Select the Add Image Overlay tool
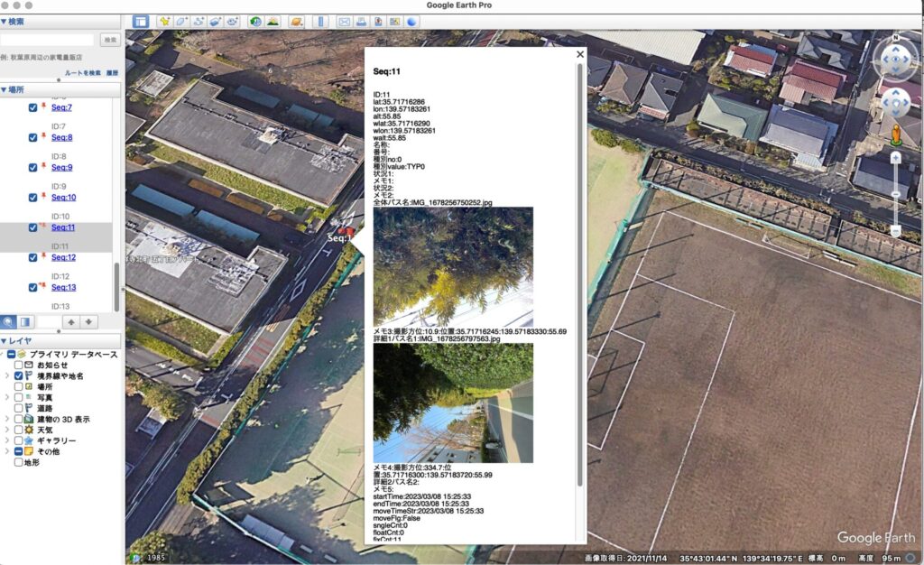 click(215, 22)
